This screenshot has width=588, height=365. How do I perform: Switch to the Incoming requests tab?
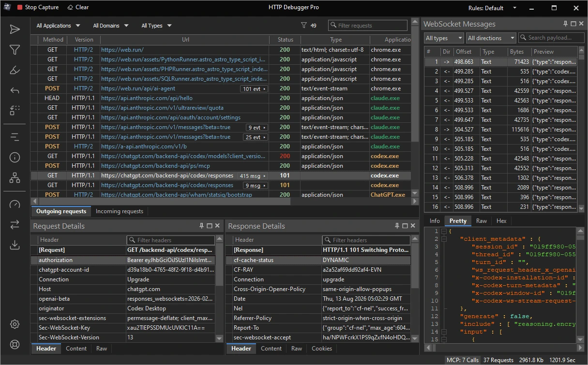[120, 211]
